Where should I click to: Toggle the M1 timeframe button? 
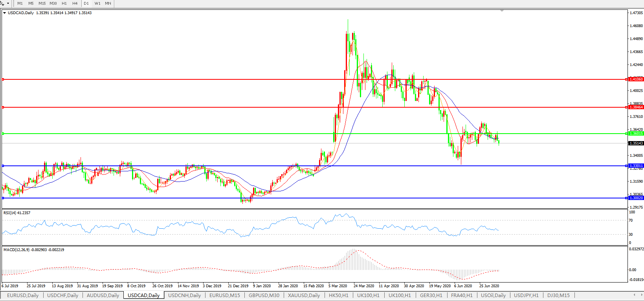coord(20,3)
